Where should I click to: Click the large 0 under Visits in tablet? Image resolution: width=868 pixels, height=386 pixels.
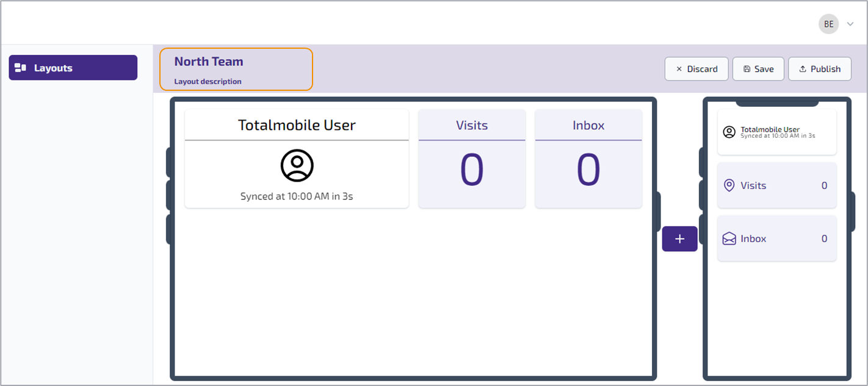(x=472, y=170)
